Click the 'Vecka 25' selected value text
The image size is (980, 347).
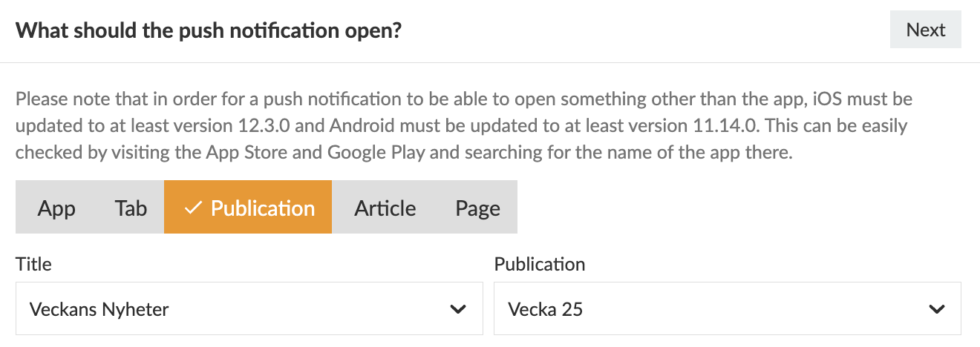tap(545, 309)
